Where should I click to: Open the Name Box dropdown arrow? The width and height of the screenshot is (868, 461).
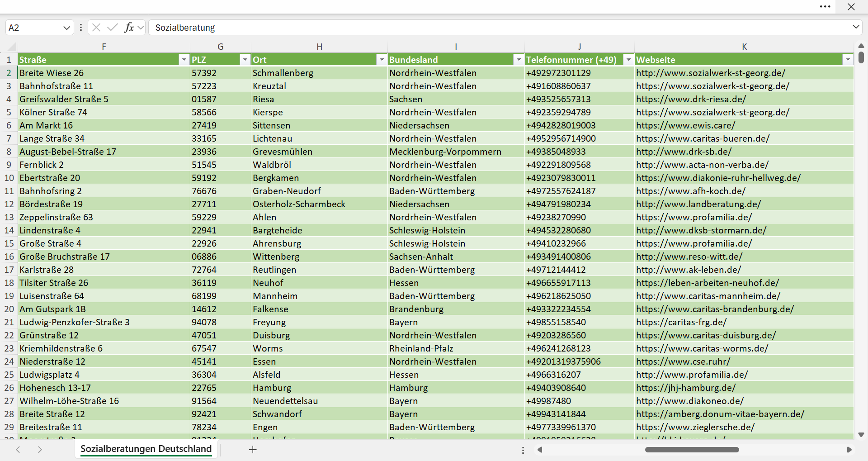pos(66,28)
